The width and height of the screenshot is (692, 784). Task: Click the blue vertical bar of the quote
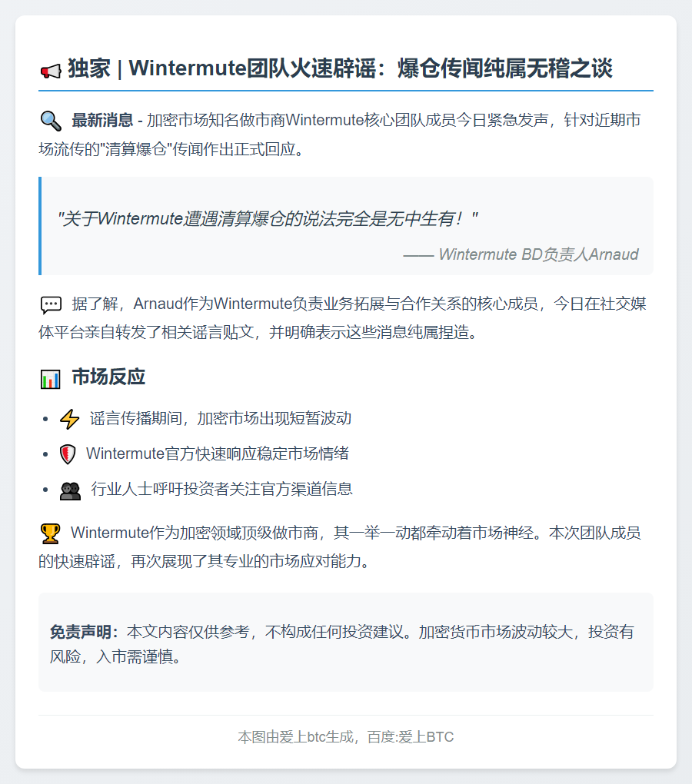40,226
